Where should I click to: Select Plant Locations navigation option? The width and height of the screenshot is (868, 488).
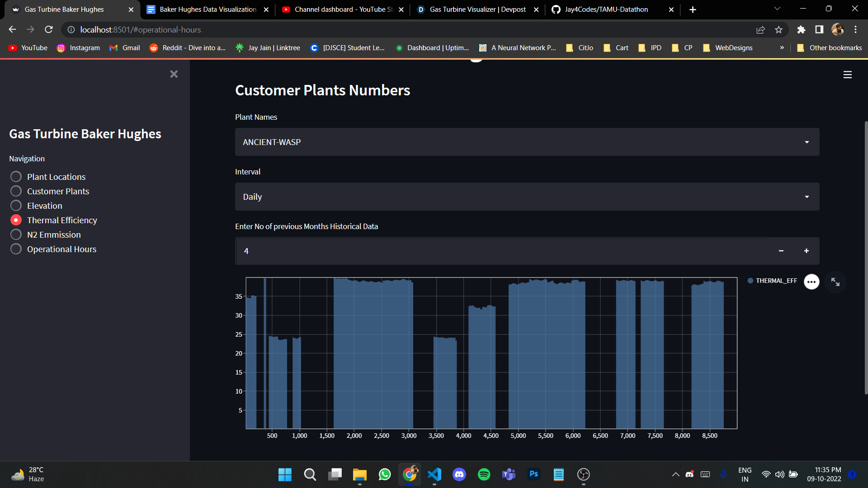[x=16, y=177]
